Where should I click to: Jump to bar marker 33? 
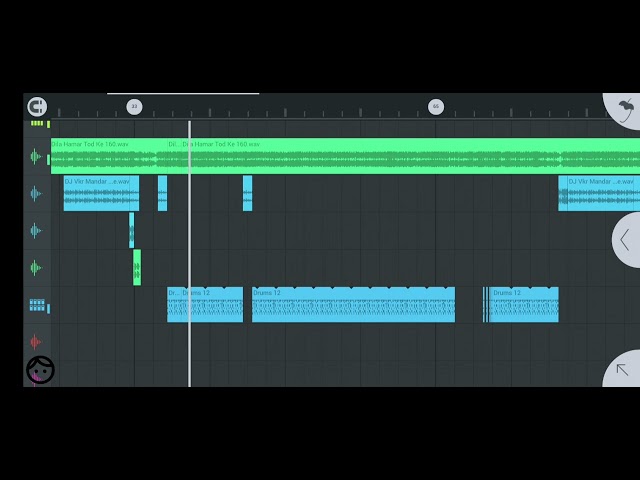coord(134,107)
